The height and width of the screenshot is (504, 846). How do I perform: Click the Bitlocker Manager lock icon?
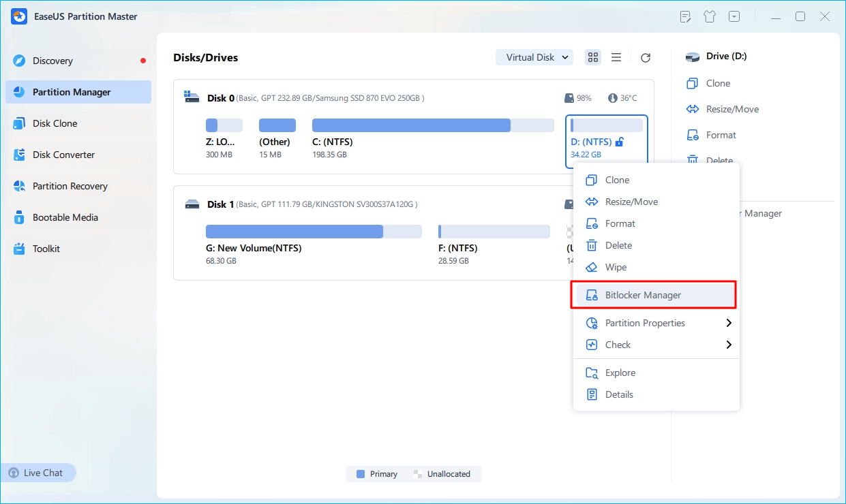592,295
